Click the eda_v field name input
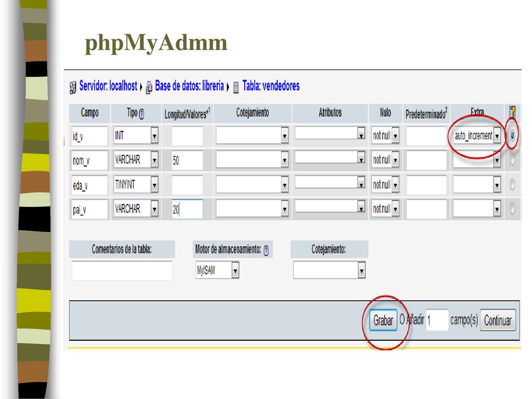 click(89, 185)
